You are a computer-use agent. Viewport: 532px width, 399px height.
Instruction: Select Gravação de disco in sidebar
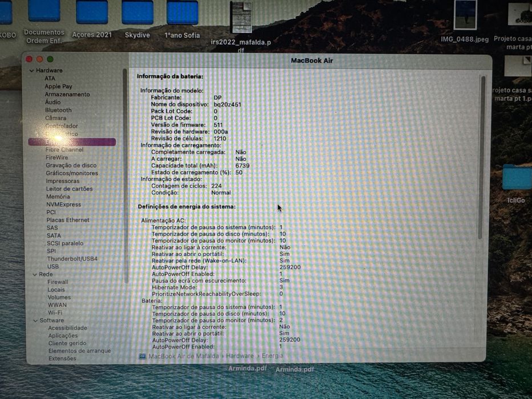click(x=71, y=165)
